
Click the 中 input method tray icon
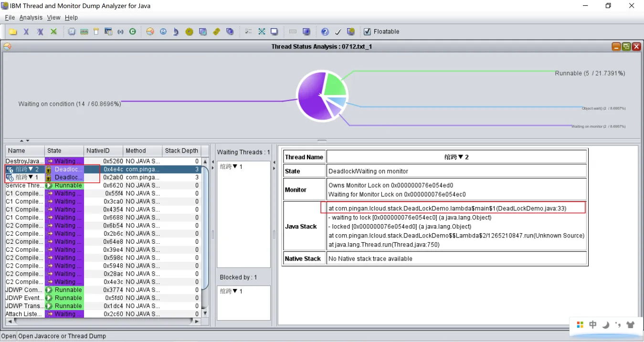click(593, 324)
